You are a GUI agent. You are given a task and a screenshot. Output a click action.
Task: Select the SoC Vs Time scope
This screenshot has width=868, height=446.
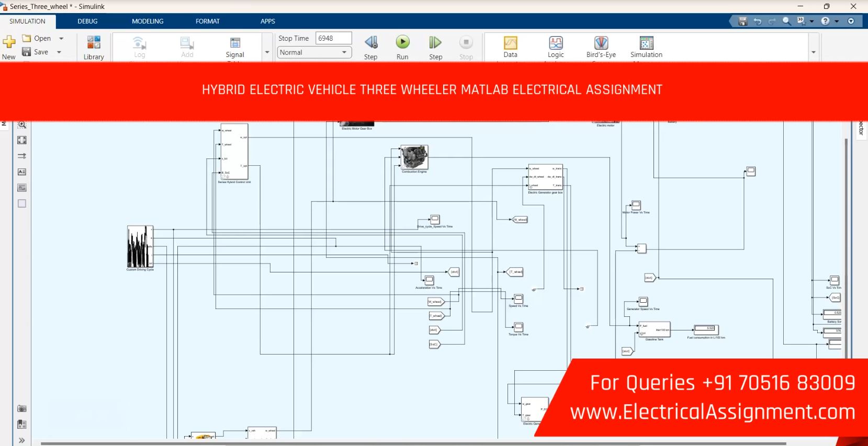click(835, 280)
